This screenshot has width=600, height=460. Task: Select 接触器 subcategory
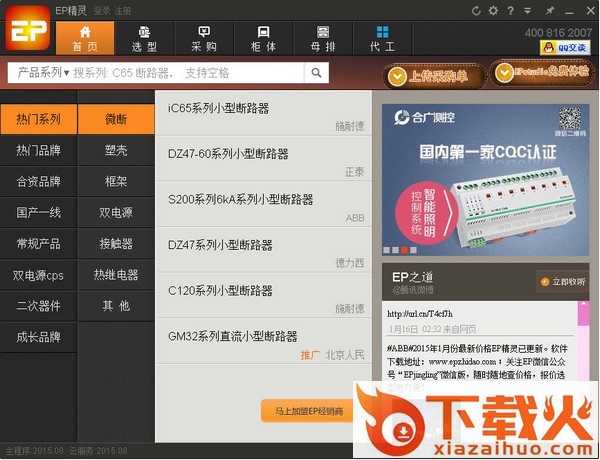coord(116,244)
